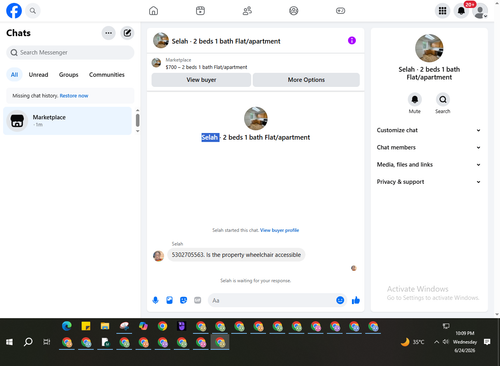The height and width of the screenshot is (366, 500).
Task: Select the All chats tab
Action: coord(14,75)
